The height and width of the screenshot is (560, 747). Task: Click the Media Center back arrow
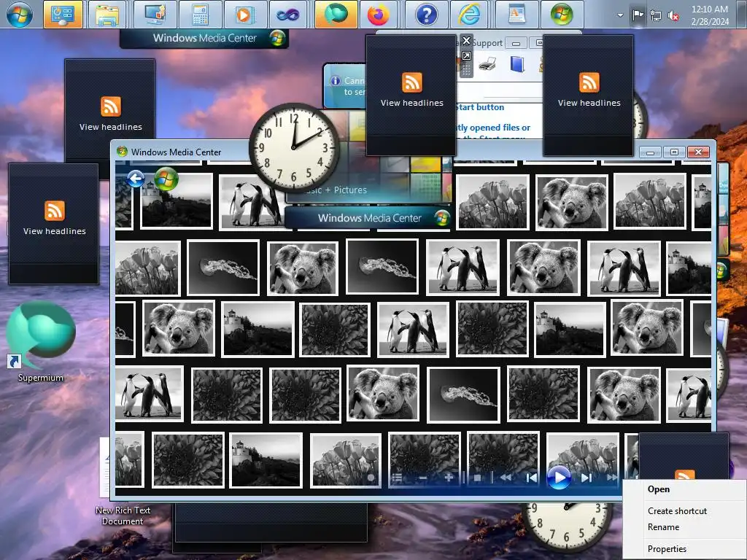point(136,179)
